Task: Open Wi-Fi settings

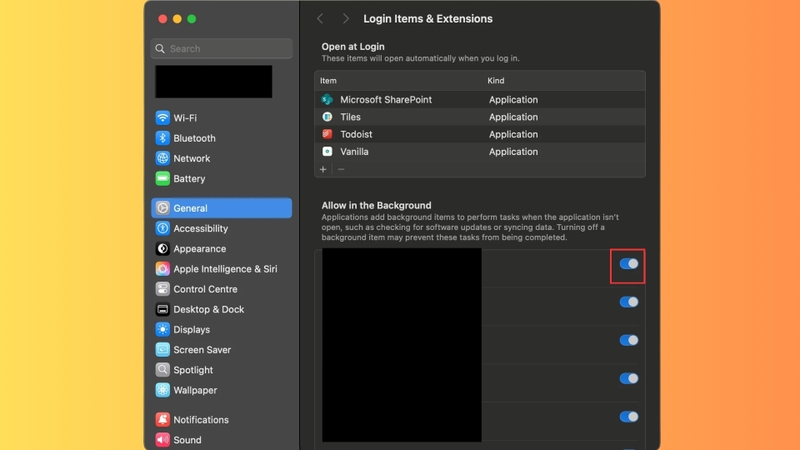Action: (x=221, y=118)
